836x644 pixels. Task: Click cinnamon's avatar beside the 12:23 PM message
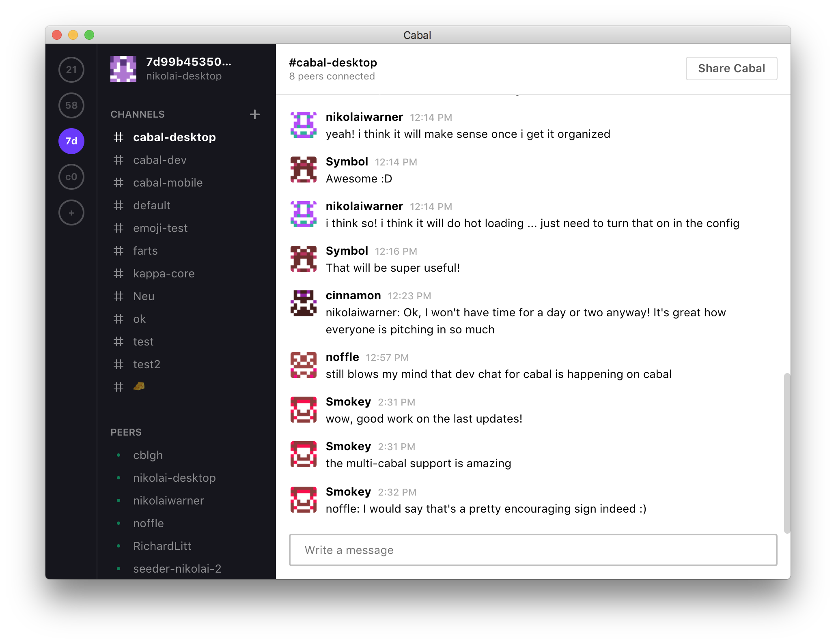[304, 303]
